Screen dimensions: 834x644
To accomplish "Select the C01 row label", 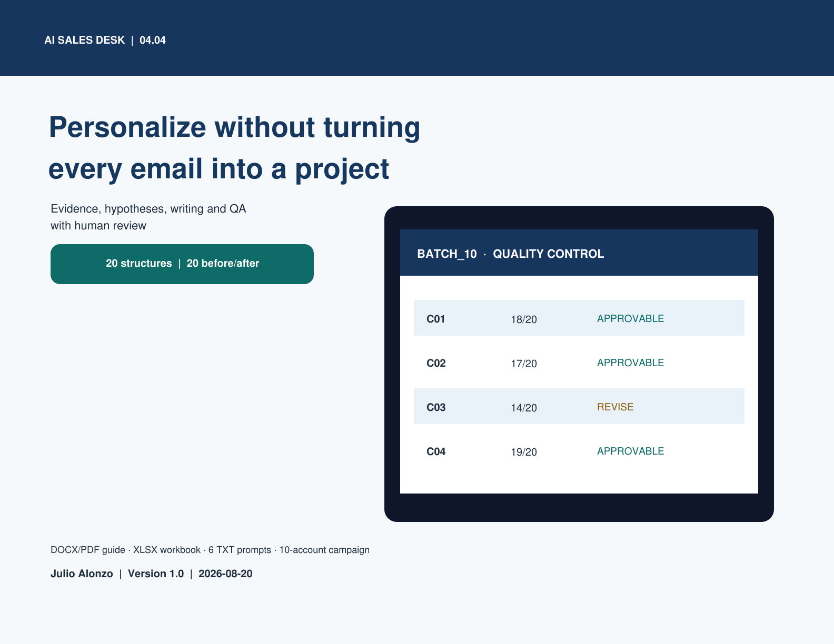I will coord(436,319).
